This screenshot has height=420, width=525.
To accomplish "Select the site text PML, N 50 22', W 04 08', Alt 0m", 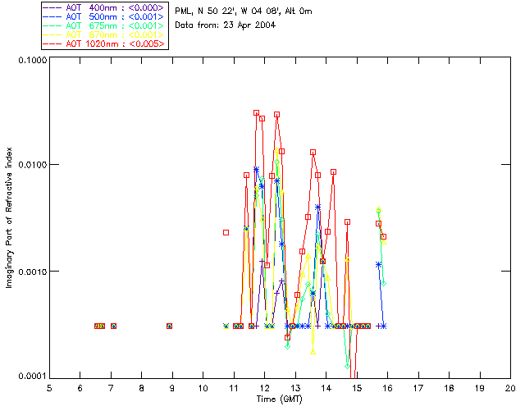I will (244, 11).
